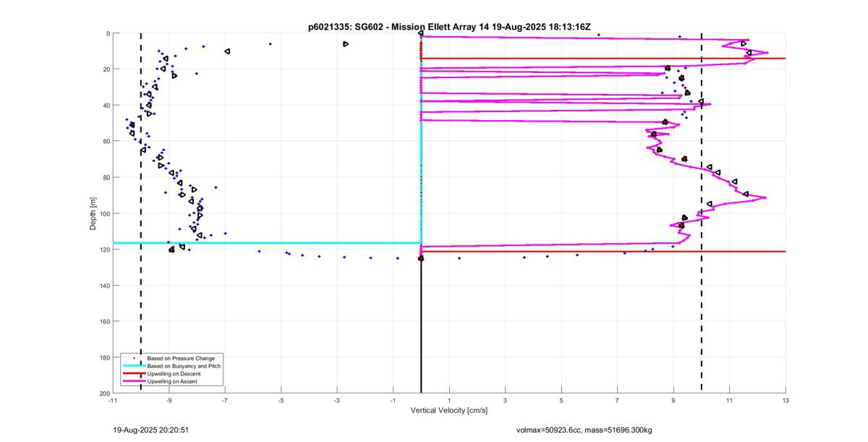Click the volmax and mass annotation text

(x=584, y=430)
